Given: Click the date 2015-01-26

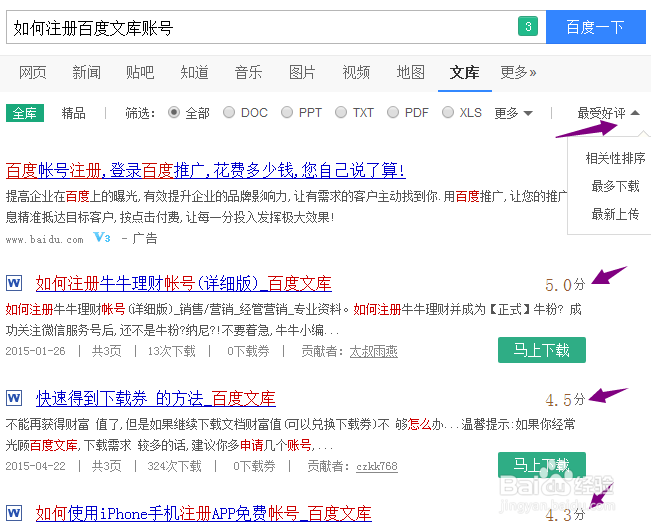Looking at the screenshot, I should (x=35, y=351).
